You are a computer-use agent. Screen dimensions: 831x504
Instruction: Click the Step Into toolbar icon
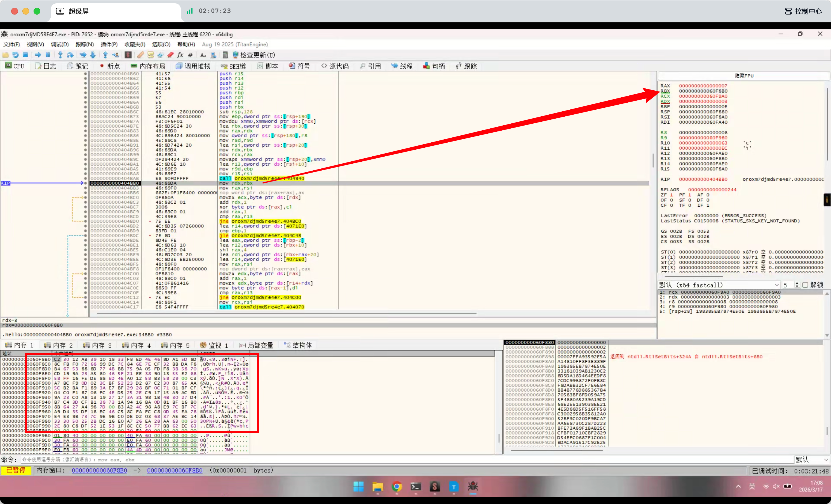[60, 55]
